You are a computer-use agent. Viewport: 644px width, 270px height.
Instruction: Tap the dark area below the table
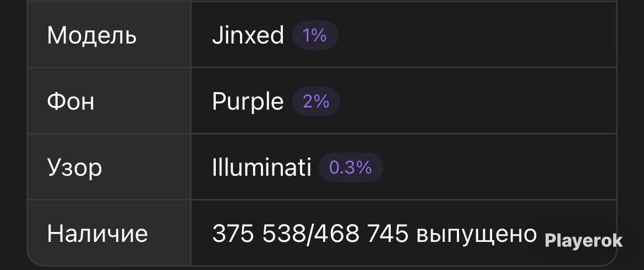coord(321,268)
